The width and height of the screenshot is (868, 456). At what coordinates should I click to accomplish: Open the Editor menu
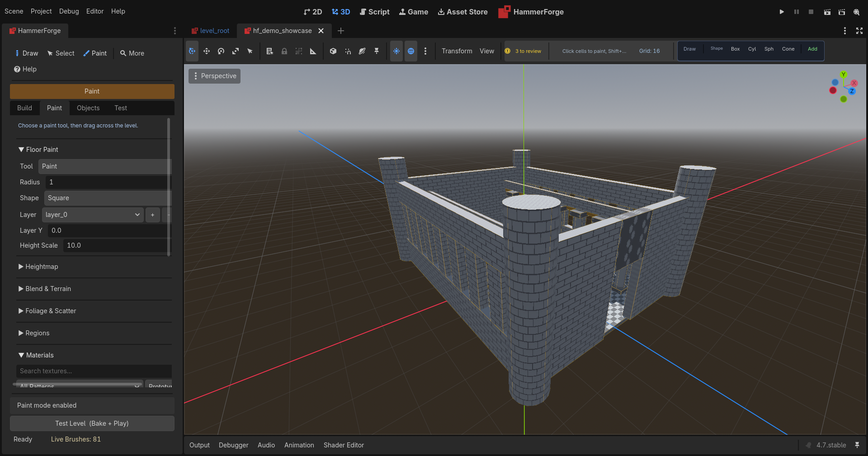click(95, 11)
